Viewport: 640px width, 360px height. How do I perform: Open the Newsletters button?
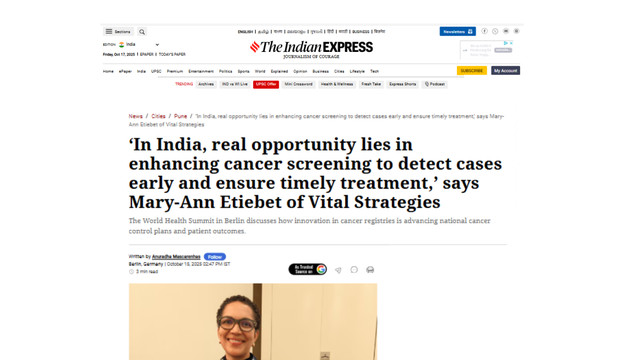click(458, 31)
